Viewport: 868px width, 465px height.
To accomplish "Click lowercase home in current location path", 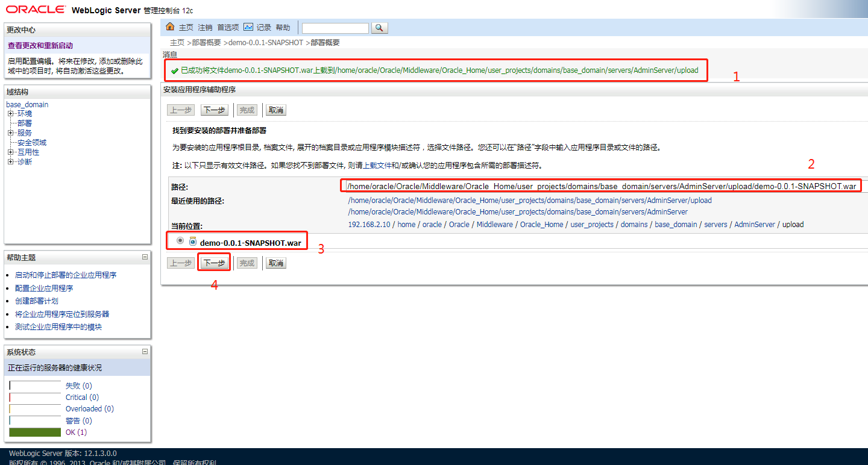I will coord(406,225).
